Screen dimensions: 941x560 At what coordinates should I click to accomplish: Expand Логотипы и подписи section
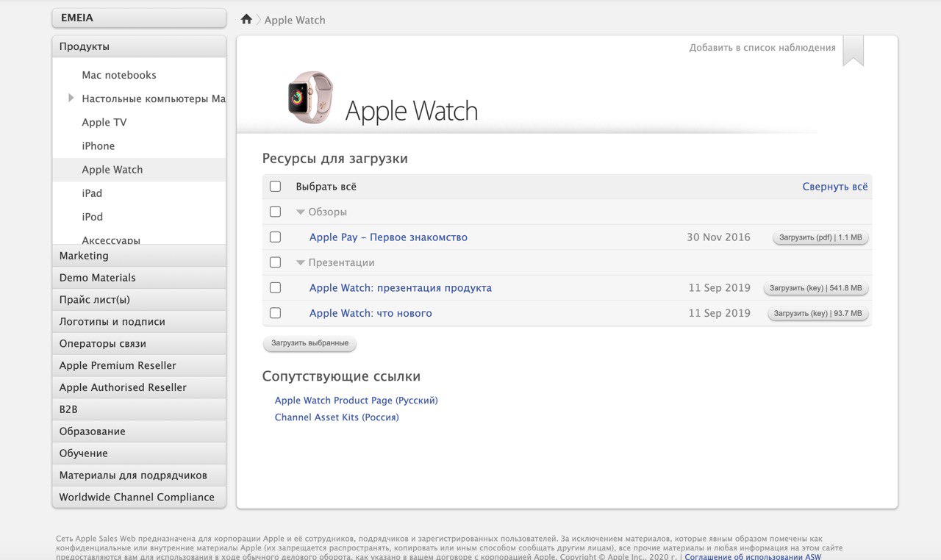click(139, 322)
